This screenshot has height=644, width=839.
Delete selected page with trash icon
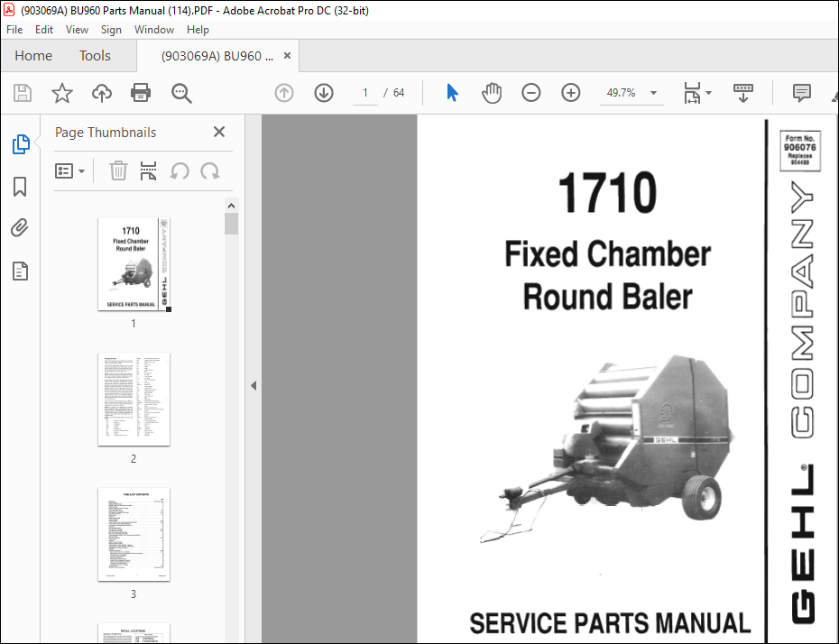pos(118,171)
